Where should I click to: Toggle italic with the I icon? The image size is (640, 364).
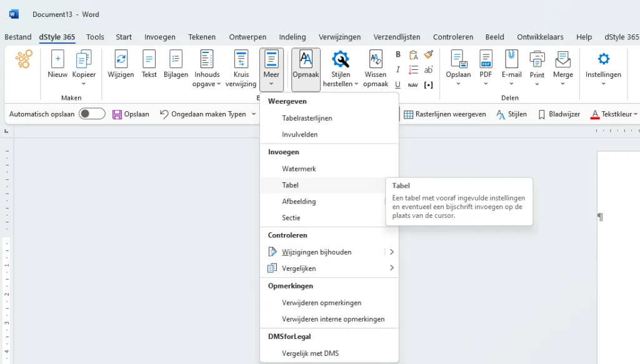pyautogui.click(x=398, y=70)
